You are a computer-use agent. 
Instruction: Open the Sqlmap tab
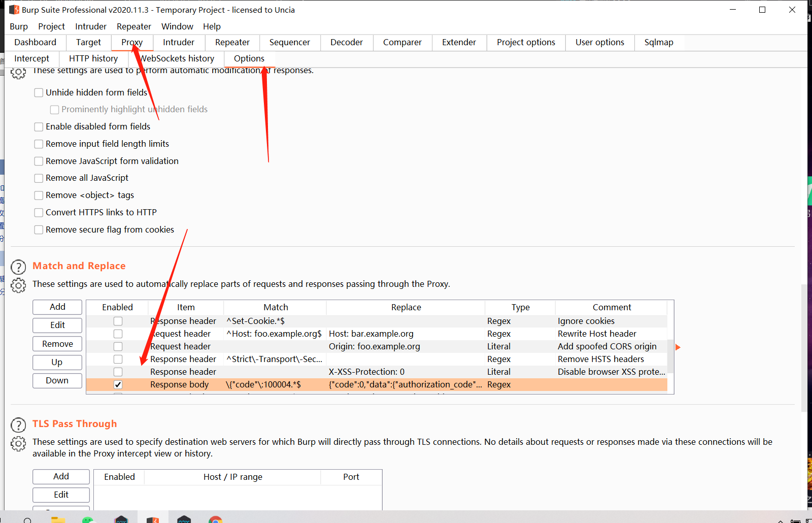[x=659, y=42]
